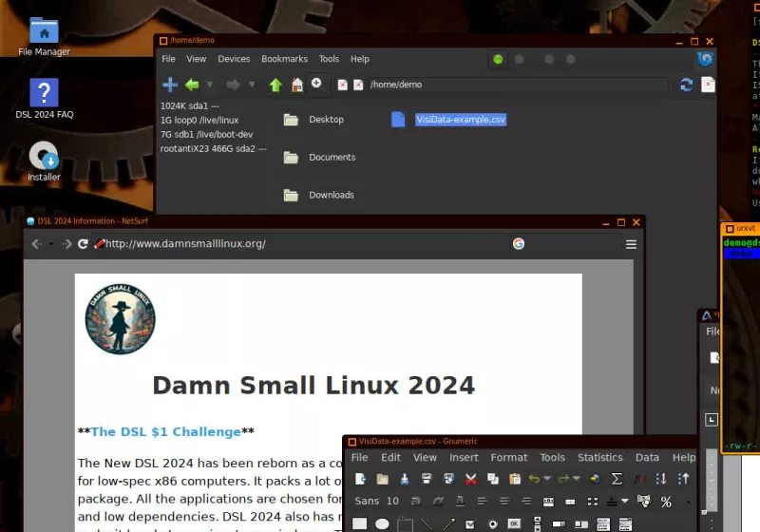Select the Arrow drawing tool in Gnumeric
Image resolution: width=760 pixels, height=532 pixels.
click(x=448, y=523)
